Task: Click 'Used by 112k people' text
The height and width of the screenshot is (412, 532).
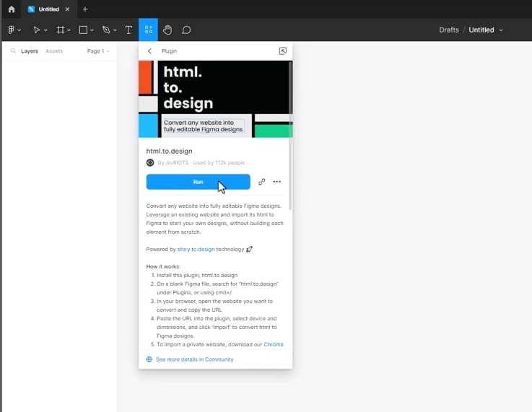Action: pos(219,162)
